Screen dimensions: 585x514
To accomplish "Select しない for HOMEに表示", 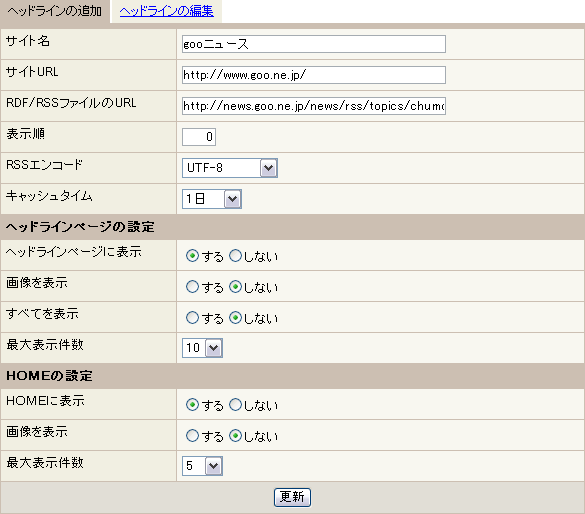I will pos(235,405).
